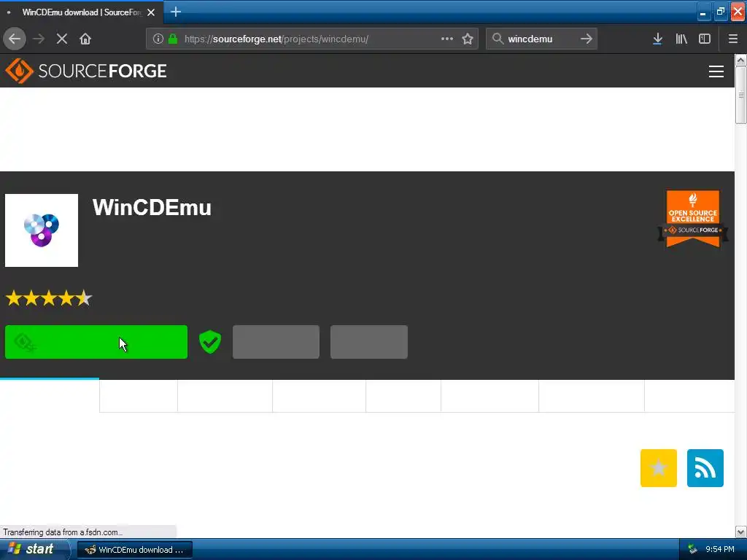Click the second gray button on right
The width and height of the screenshot is (747, 560).
click(369, 342)
